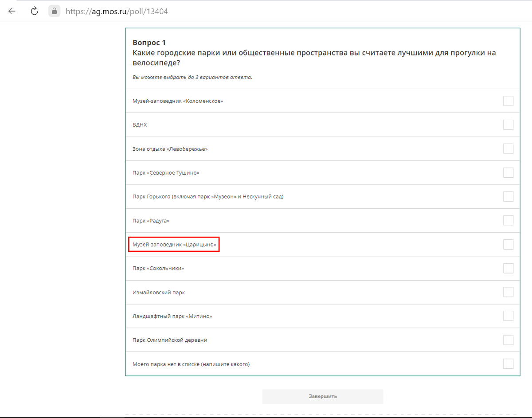Go back with the browser back arrow
532x418 pixels.
point(12,11)
